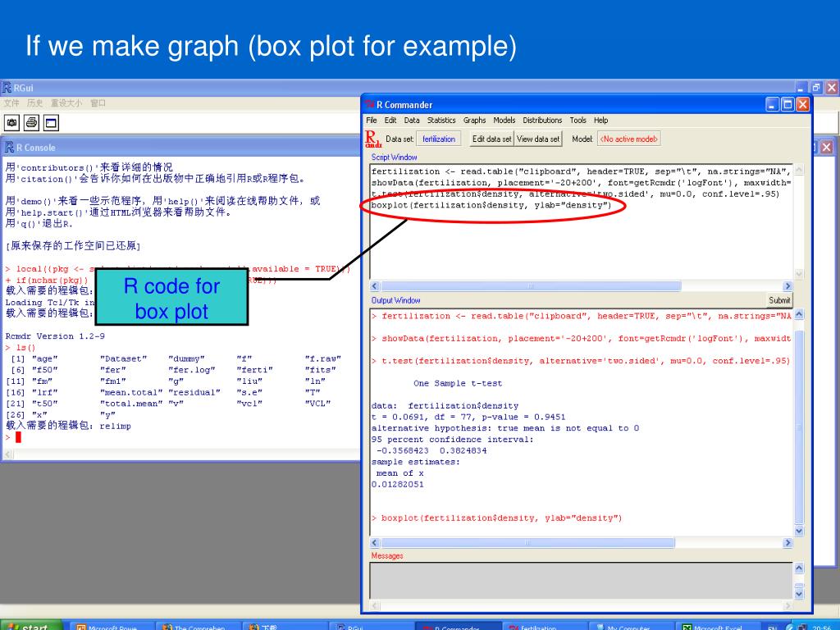
Task: Open the Help menu in R Commander
Action: click(x=600, y=120)
